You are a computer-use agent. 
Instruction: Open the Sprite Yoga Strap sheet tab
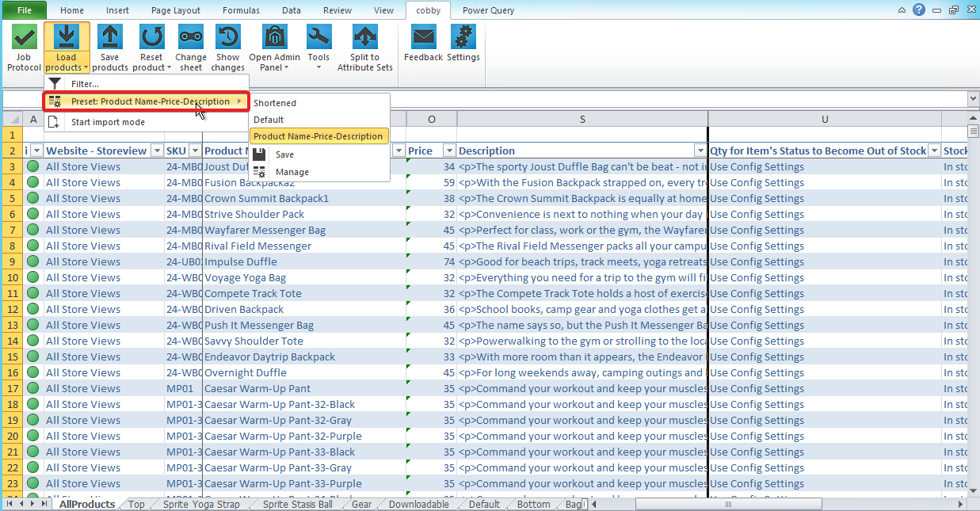coord(201,505)
